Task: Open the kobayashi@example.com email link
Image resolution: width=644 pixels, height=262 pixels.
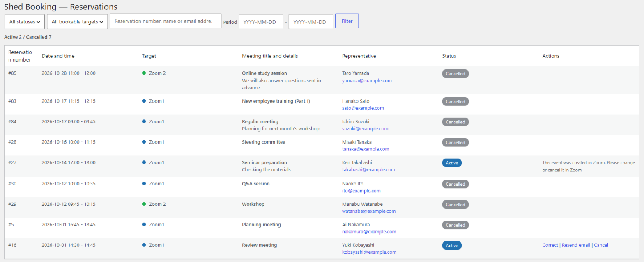Action: (369, 253)
